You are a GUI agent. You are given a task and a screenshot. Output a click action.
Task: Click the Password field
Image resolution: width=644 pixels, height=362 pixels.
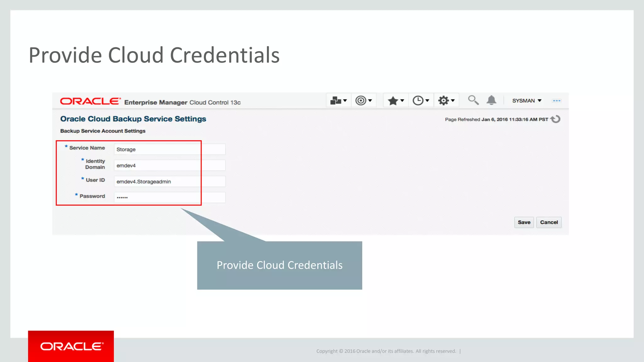[x=170, y=197]
